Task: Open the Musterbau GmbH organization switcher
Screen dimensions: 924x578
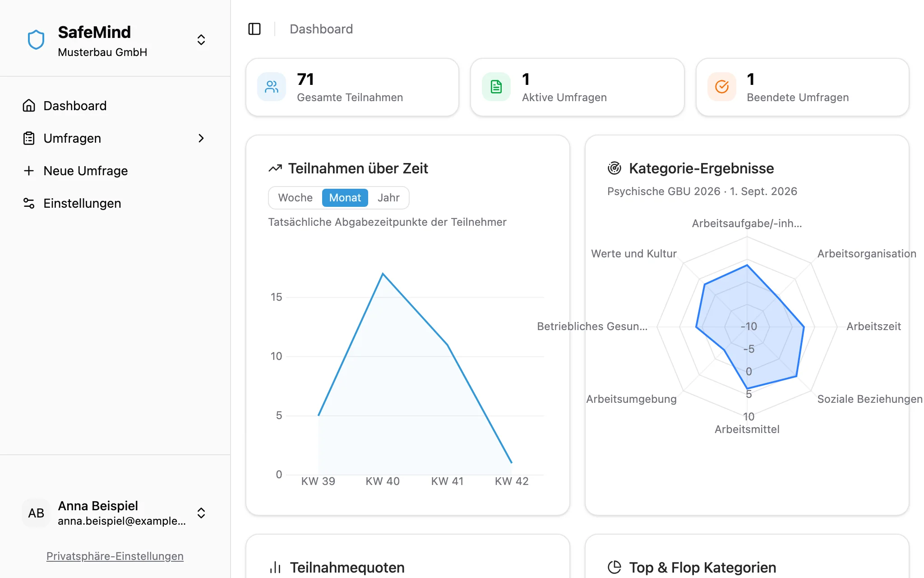Action: coord(201,40)
